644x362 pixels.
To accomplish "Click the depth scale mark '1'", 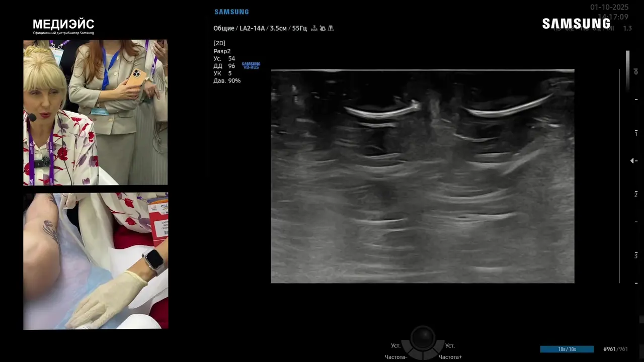I will 636,133.
